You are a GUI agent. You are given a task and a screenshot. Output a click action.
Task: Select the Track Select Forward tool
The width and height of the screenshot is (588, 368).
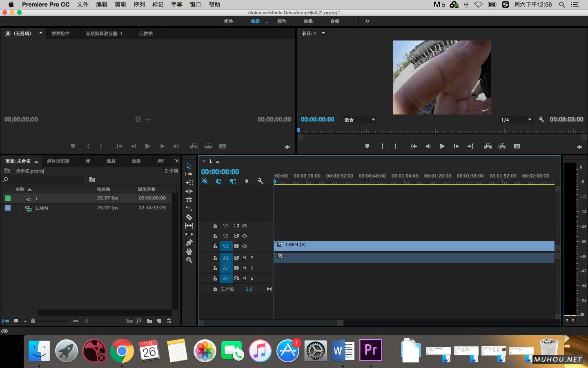coord(189,174)
